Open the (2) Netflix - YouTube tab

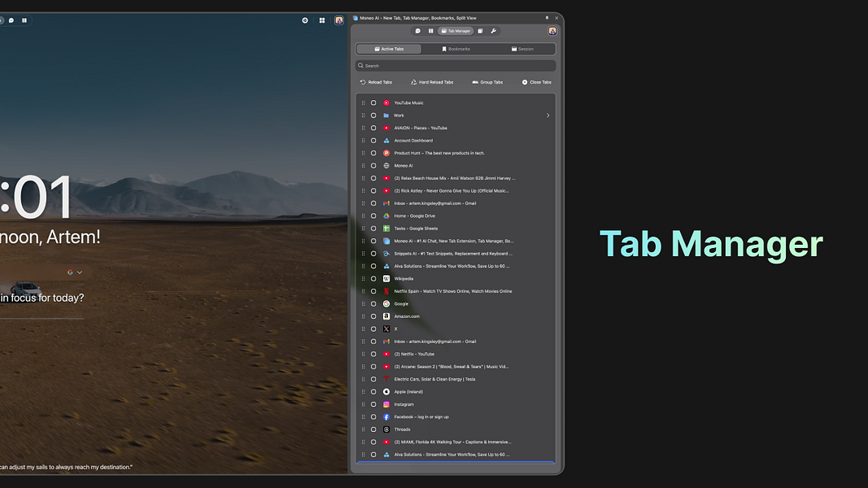(x=414, y=354)
